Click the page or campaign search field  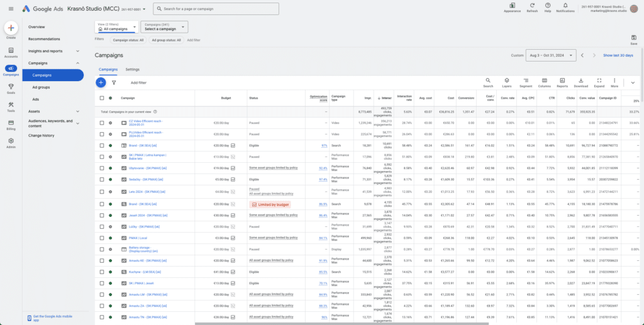click(216, 9)
